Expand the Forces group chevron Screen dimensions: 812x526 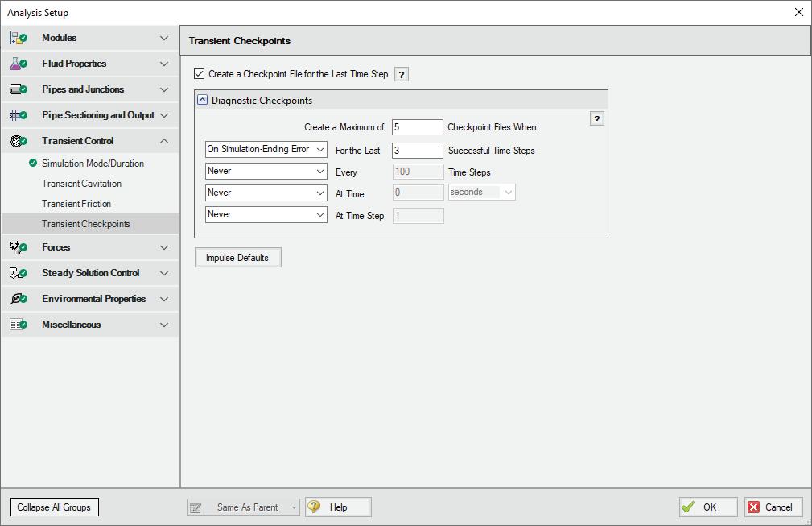click(164, 247)
